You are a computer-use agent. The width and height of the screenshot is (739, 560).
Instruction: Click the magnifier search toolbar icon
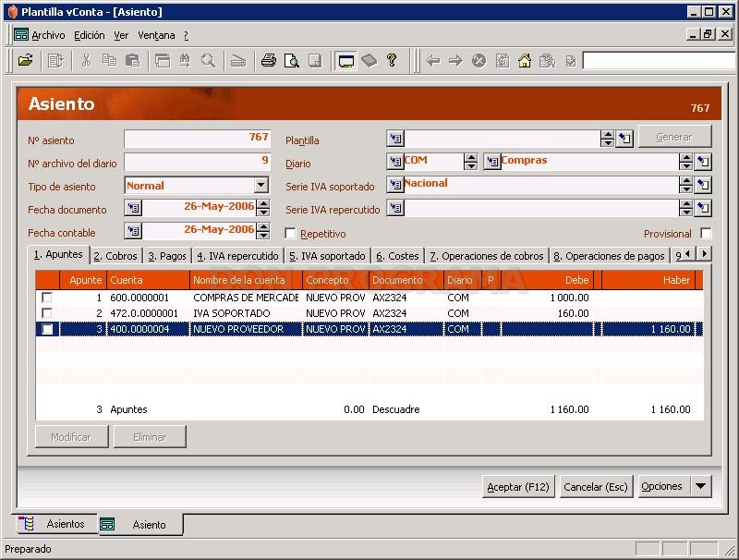[x=208, y=60]
